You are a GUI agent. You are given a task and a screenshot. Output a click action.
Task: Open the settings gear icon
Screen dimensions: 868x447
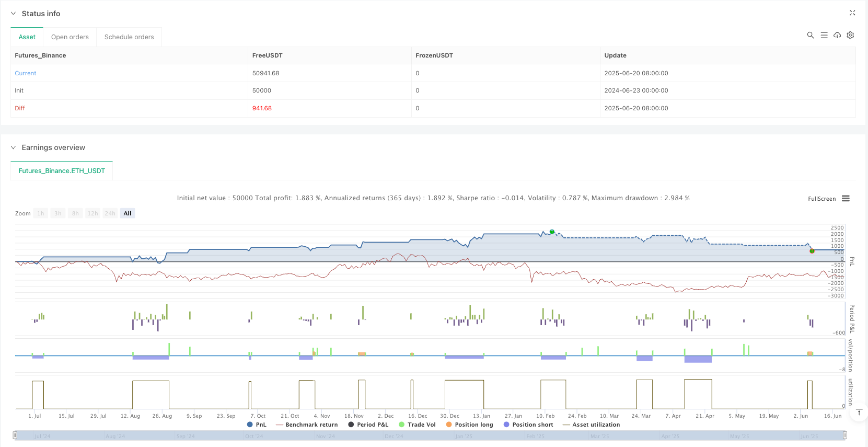[850, 35]
